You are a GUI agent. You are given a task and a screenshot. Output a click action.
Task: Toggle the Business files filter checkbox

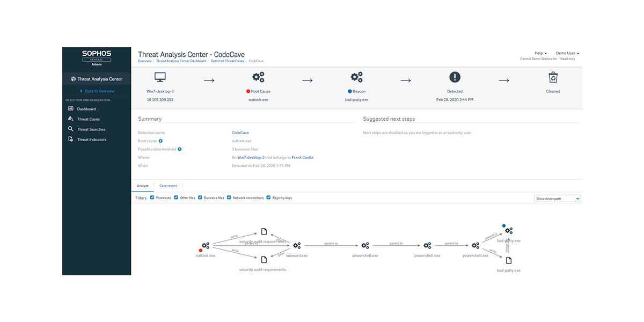[x=200, y=197]
